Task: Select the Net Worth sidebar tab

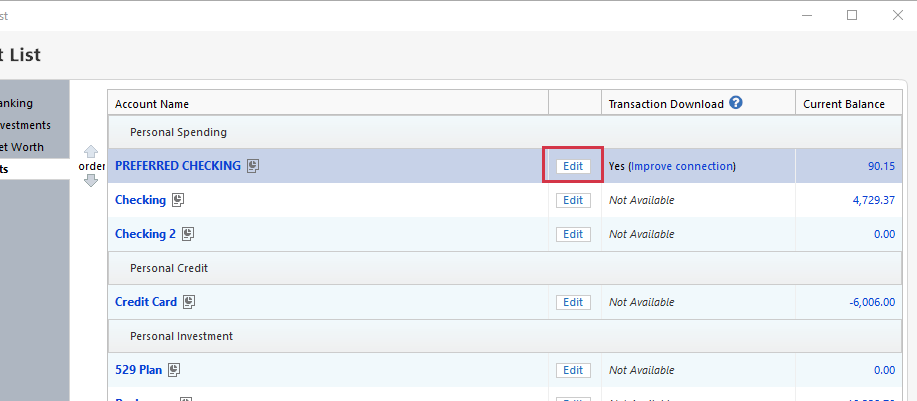Action: point(22,147)
